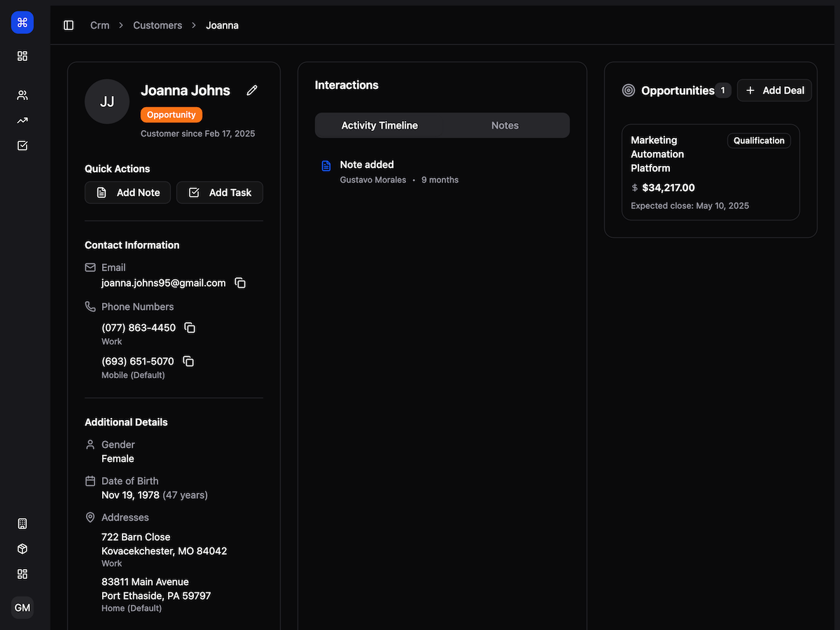Open the sales trends chart icon
The width and height of the screenshot is (840, 630).
pyautogui.click(x=22, y=120)
